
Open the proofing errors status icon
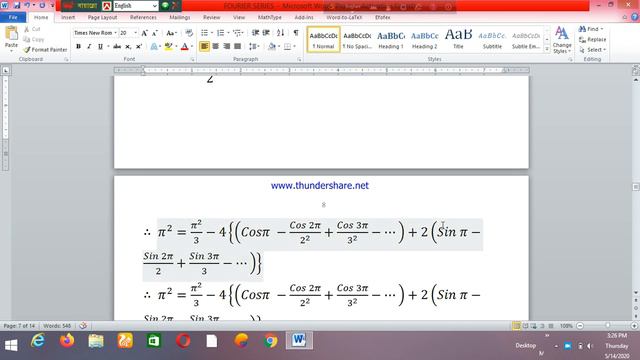(83, 326)
